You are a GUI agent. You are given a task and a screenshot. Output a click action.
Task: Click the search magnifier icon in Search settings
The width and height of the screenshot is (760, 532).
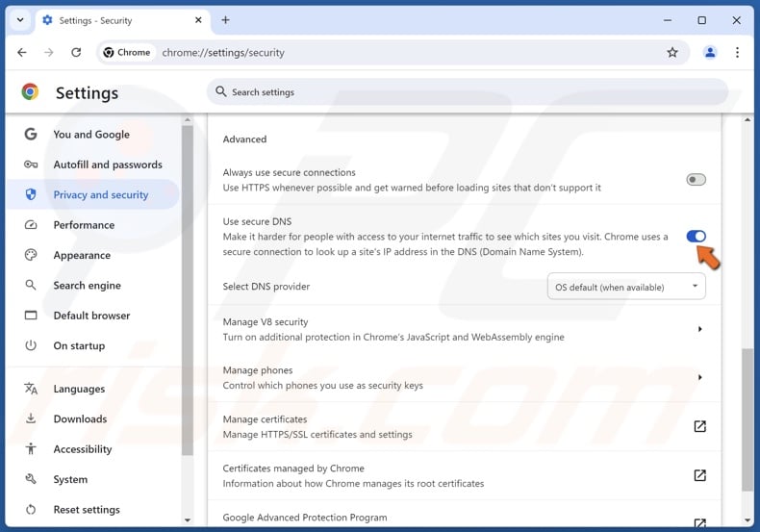(220, 91)
